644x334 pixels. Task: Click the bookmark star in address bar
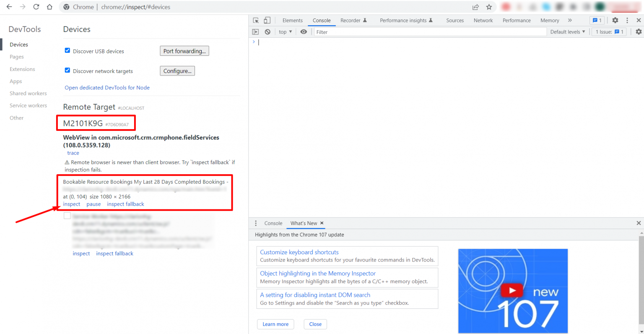point(489,7)
